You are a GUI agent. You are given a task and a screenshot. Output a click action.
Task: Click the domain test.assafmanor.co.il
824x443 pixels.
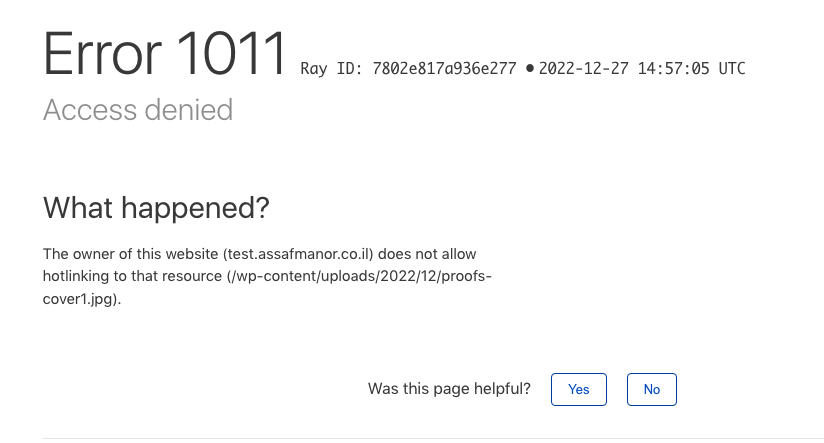click(x=298, y=254)
